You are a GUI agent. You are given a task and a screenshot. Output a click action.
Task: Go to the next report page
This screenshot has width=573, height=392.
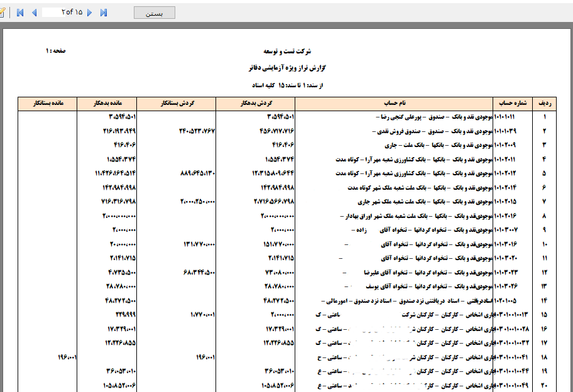[x=89, y=13]
